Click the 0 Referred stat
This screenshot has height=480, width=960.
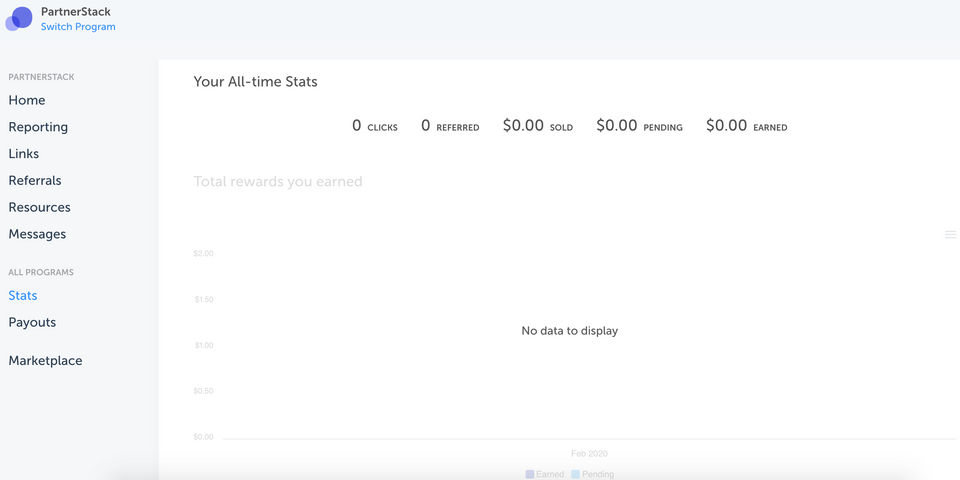[x=450, y=126]
